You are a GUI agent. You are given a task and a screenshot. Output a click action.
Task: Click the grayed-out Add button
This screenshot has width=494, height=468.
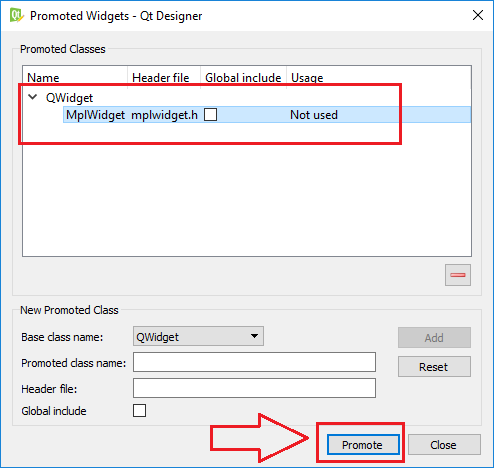(434, 338)
